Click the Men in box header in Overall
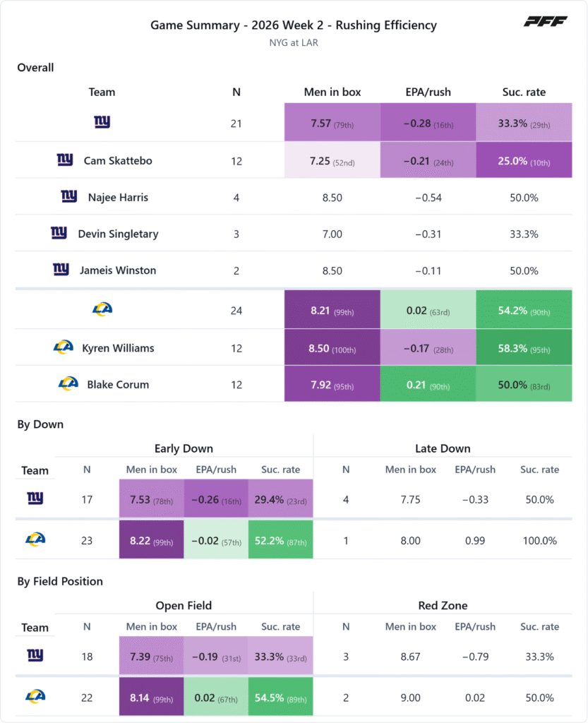The width and height of the screenshot is (588, 723). click(x=332, y=92)
